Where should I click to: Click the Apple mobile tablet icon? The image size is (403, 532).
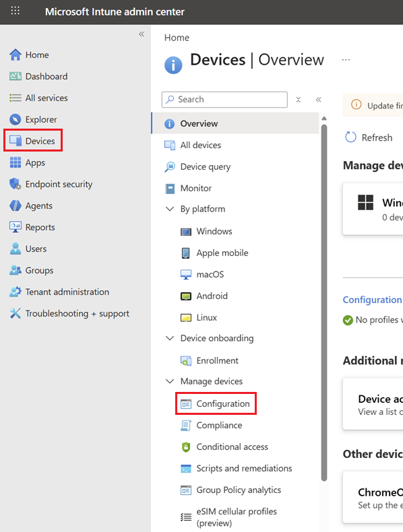[186, 253]
